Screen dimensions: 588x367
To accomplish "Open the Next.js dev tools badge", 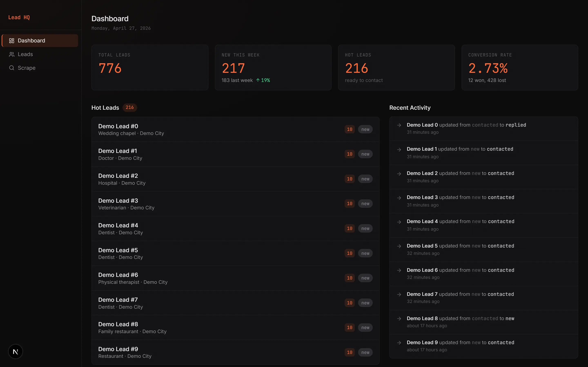I will click(15, 352).
